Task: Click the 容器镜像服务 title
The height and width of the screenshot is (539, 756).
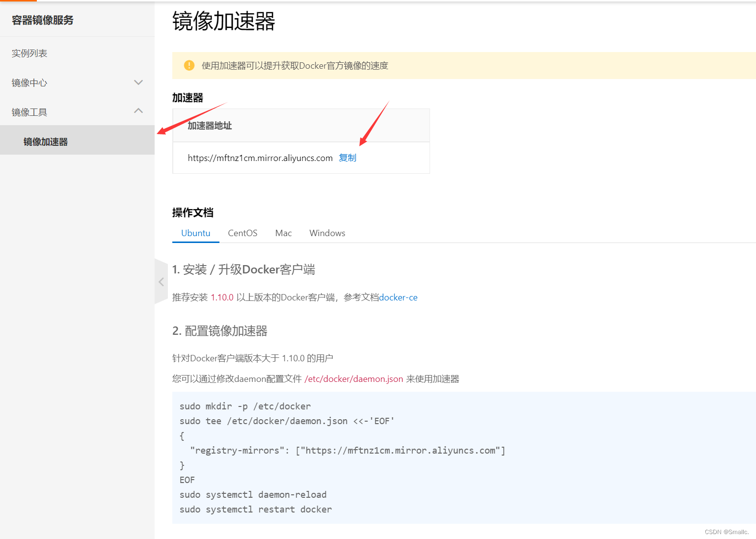Action: 42,20
